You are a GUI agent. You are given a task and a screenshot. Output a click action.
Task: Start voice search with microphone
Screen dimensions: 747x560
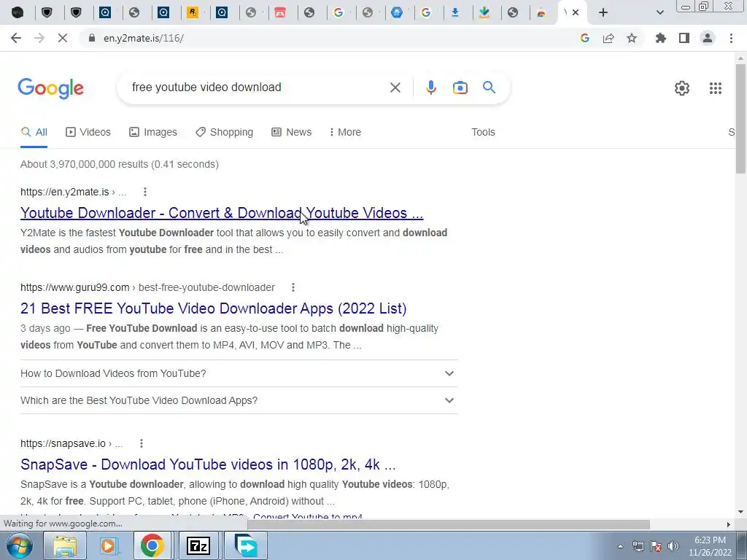pyautogui.click(x=430, y=87)
